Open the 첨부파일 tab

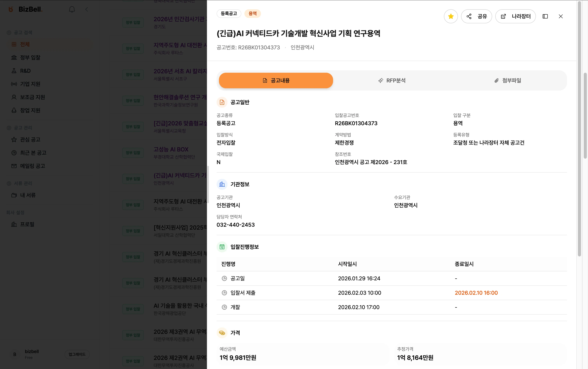tap(508, 80)
